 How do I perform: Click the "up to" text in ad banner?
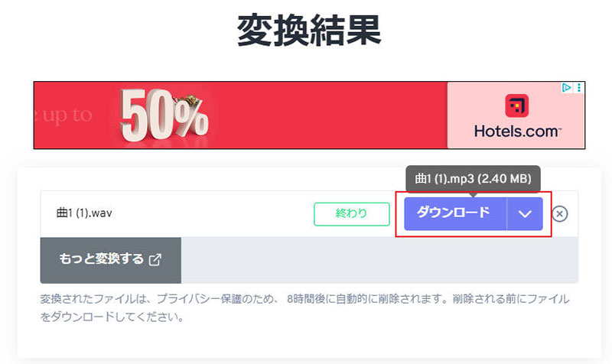click(x=65, y=116)
